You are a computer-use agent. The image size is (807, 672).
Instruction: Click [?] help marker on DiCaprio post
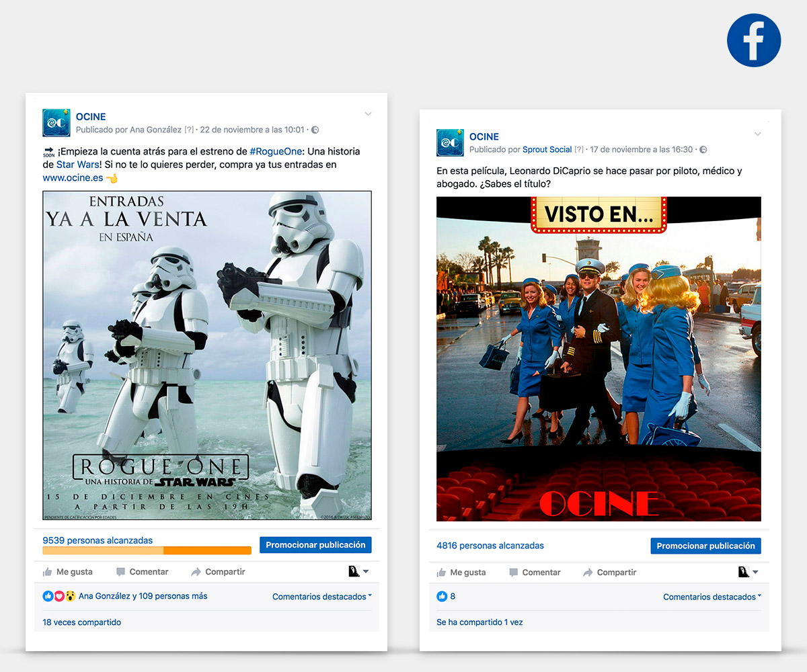coord(579,150)
